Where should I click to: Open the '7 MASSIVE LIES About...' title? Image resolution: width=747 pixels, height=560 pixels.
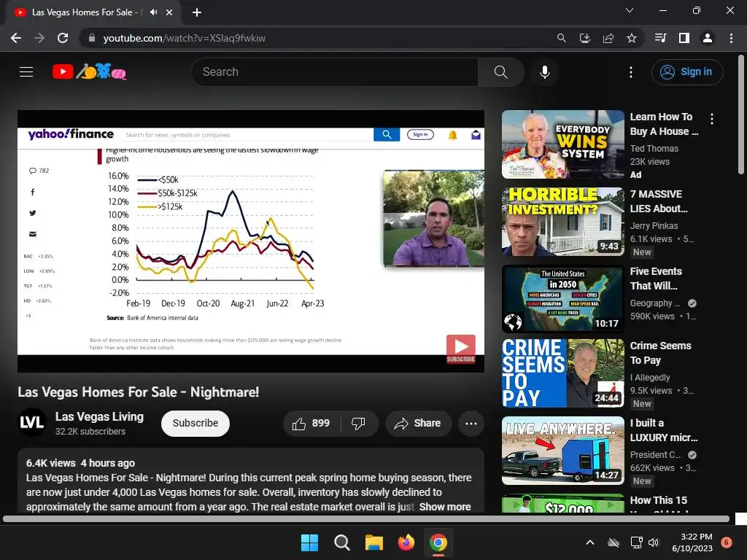coord(659,201)
